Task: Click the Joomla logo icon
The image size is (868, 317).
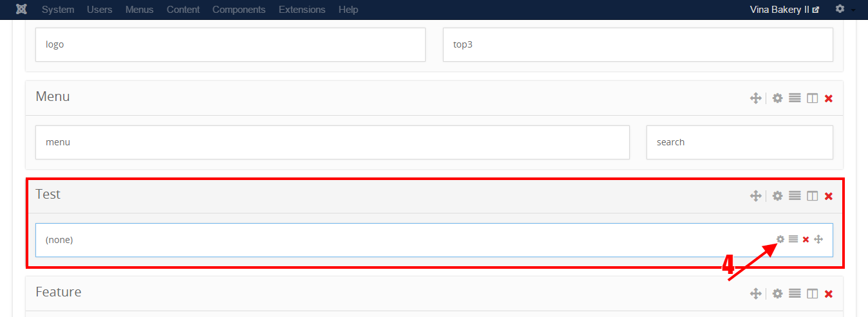Action: (x=22, y=10)
